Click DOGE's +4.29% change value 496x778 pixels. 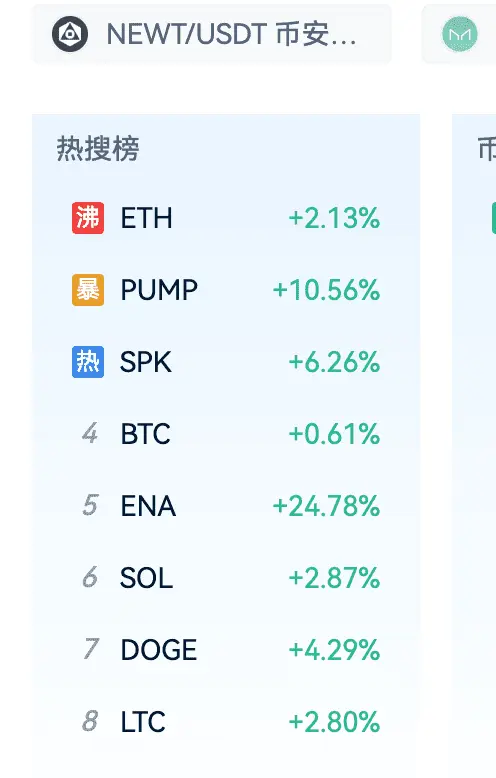click(334, 650)
